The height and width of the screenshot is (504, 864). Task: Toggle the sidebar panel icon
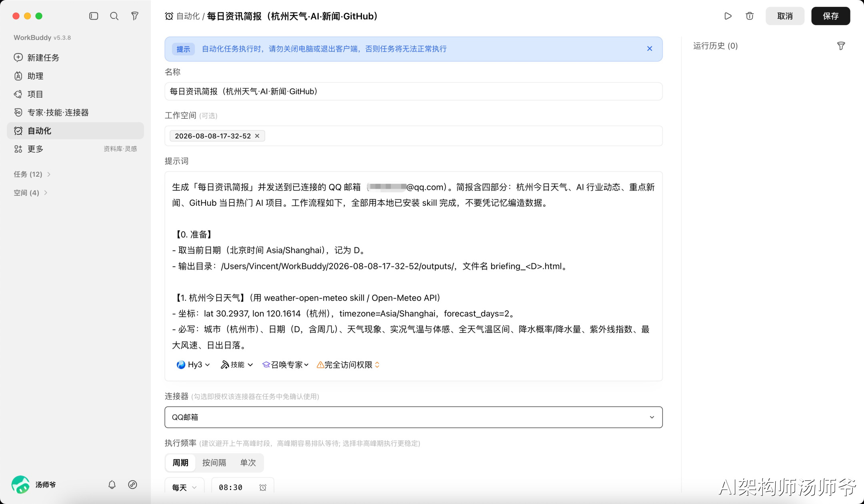pos(94,16)
